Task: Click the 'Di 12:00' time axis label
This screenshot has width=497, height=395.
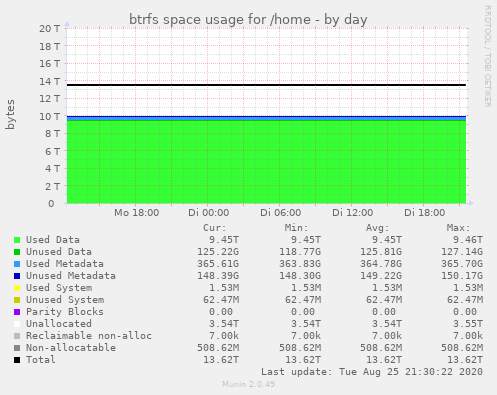Action: 352,213
